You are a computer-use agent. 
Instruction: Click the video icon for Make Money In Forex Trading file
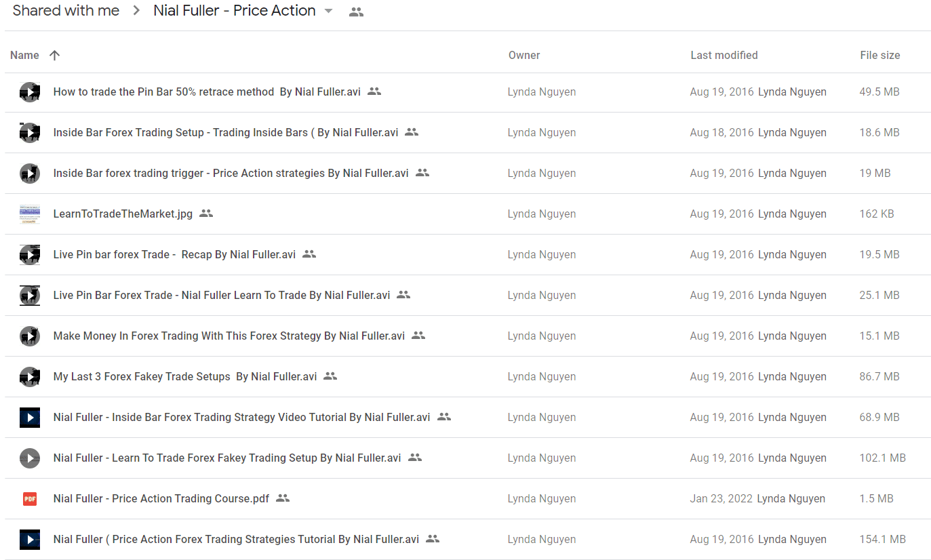[30, 336]
